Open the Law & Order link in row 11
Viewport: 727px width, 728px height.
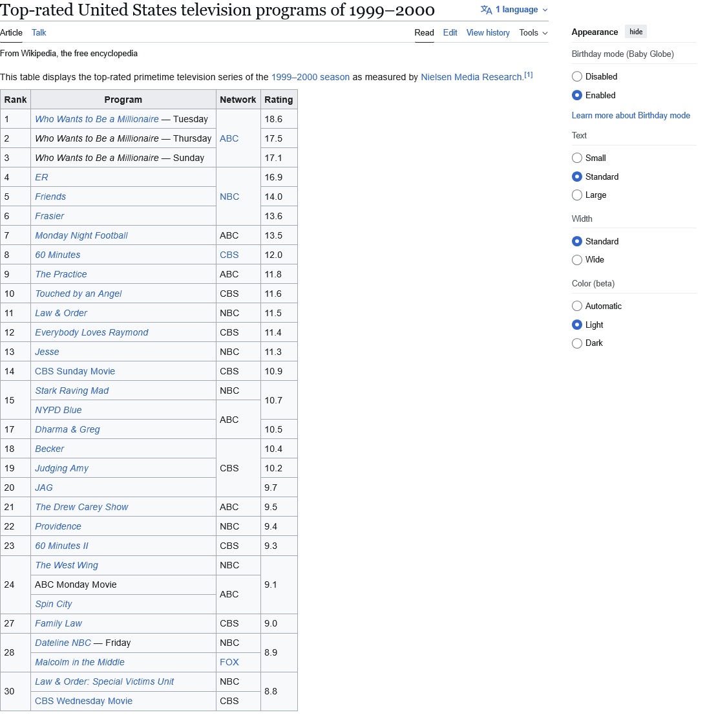[x=61, y=314]
